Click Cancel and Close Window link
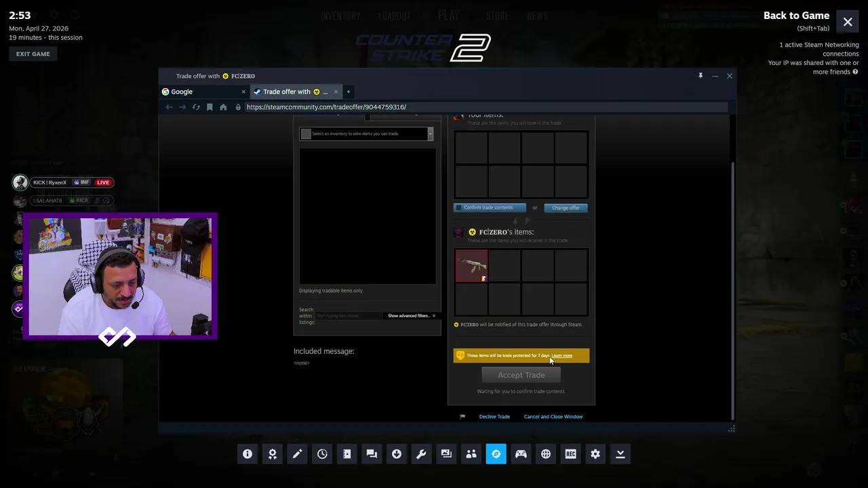The width and height of the screenshot is (868, 488). [x=553, y=417]
